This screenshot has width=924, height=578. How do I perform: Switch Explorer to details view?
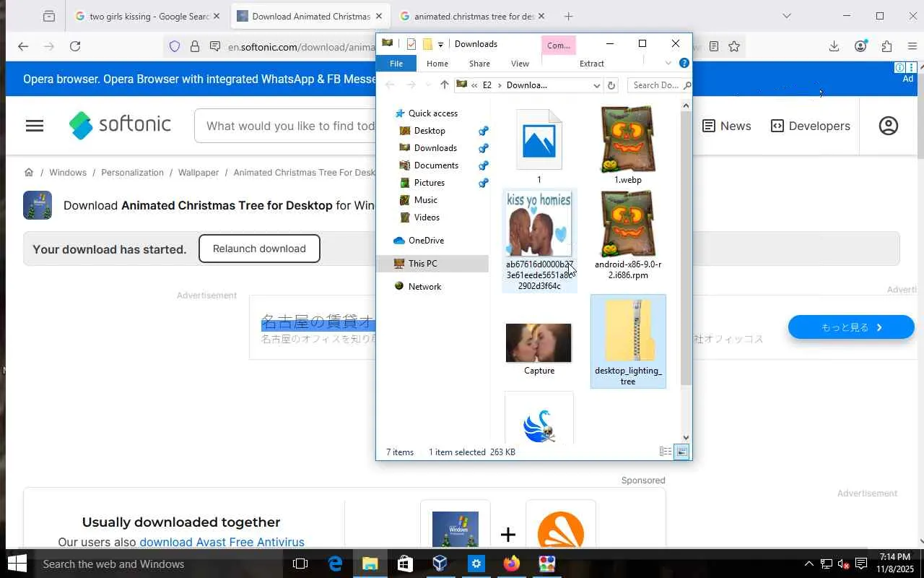(x=666, y=452)
